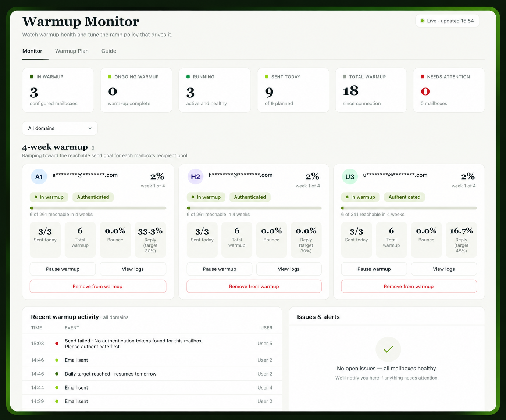Select the Total Warmup stat card
The height and width of the screenshot is (420, 506).
pos(371,90)
